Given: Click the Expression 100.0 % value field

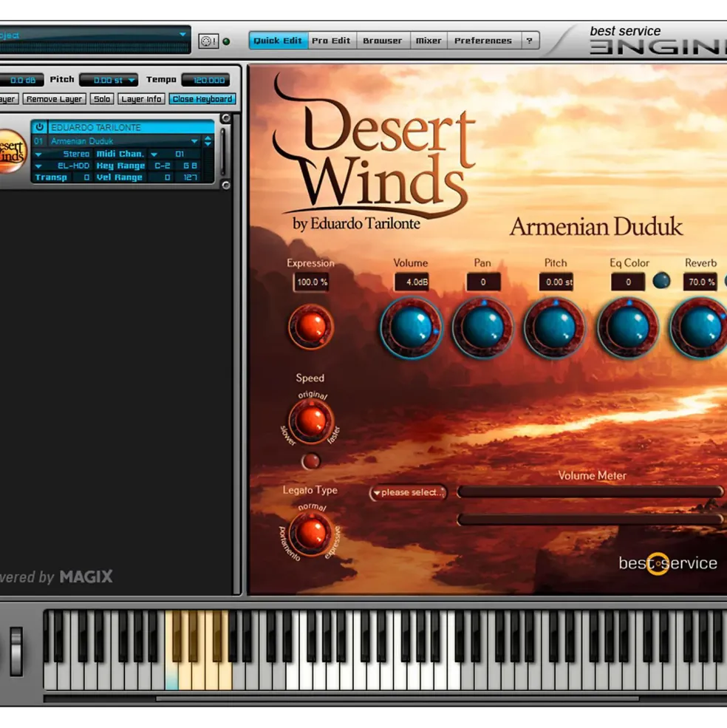Looking at the screenshot, I should [x=312, y=282].
